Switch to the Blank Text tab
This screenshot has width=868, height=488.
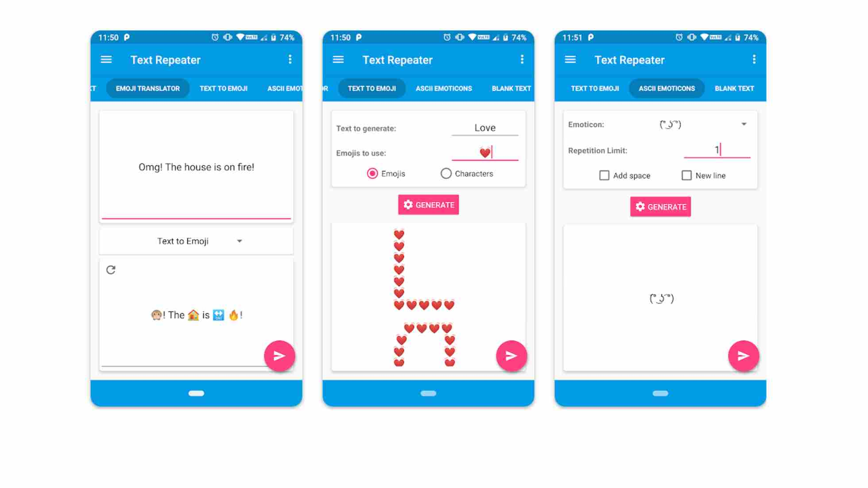734,88
